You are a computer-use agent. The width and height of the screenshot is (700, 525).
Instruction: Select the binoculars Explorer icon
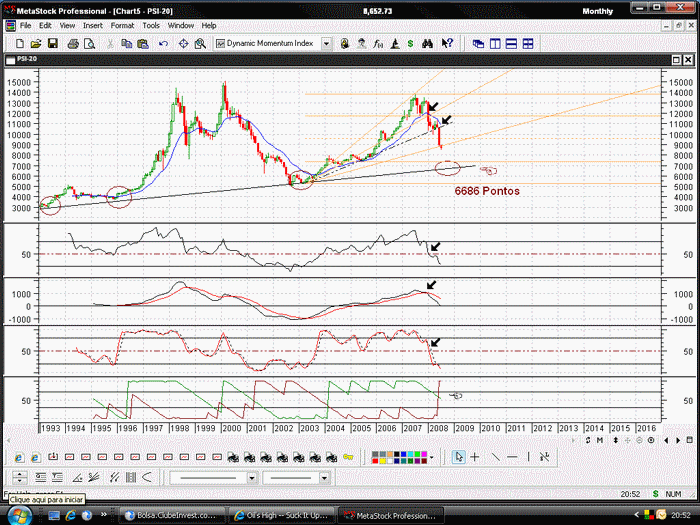point(427,43)
